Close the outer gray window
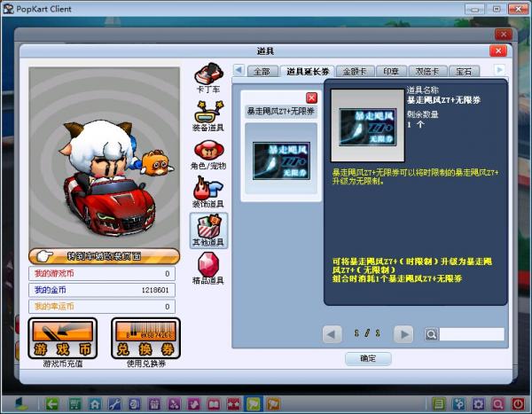The height and width of the screenshot is (414, 532). point(504,35)
